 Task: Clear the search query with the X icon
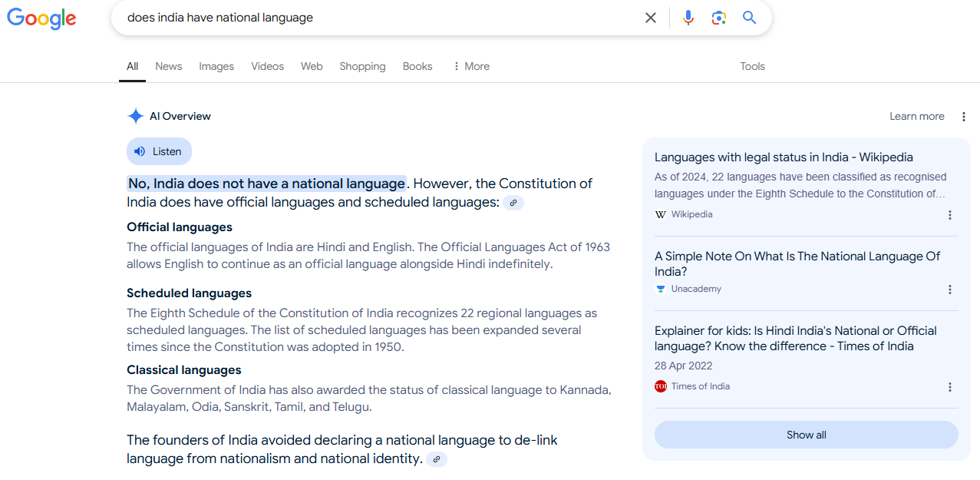point(650,17)
